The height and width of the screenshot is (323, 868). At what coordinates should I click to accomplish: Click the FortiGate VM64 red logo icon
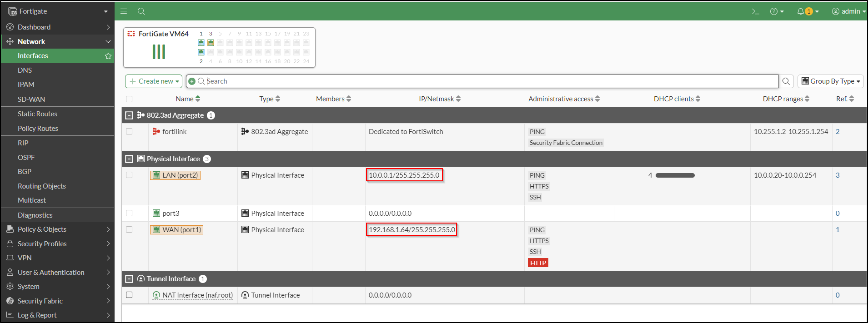coord(131,34)
